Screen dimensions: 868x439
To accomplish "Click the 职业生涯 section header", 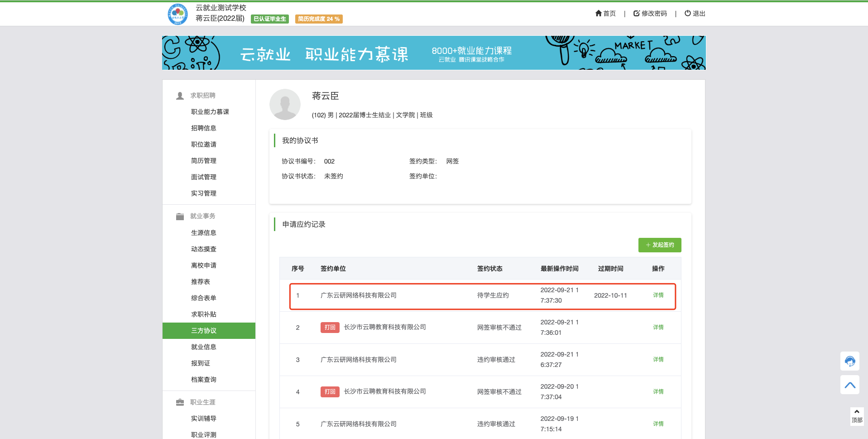I will pos(202,402).
